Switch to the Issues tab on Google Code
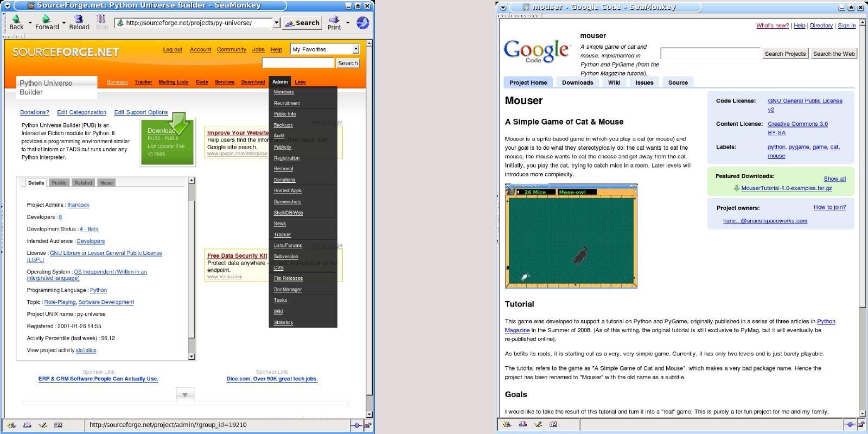 pyautogui.click(x=644, y=82)
